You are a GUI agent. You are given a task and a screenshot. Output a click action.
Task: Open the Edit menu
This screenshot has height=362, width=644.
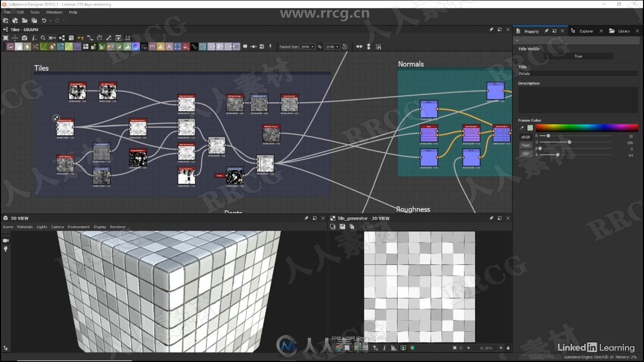(20, 12)
